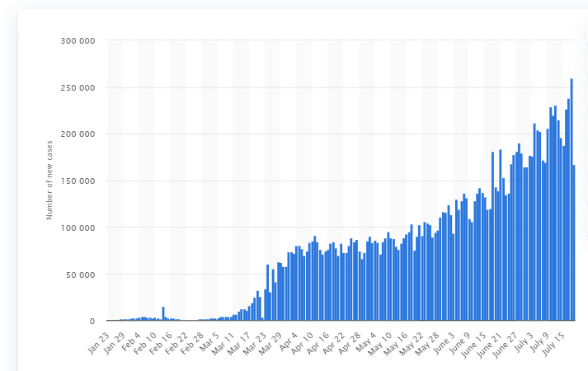Image resolution: width=588 pixels, height=371 pixels.
Task: Click the 'Feb 22' date label
Action: tap(177, 343)
